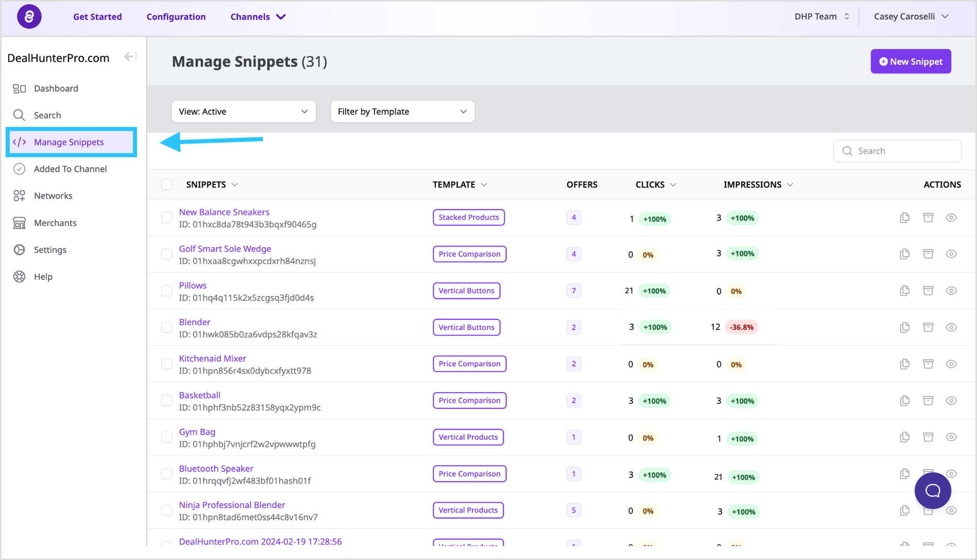Screen dimensions: 977x560
Task: Tick the Kitchenaid Mixer row checkbox
Action: coord(167,364)
